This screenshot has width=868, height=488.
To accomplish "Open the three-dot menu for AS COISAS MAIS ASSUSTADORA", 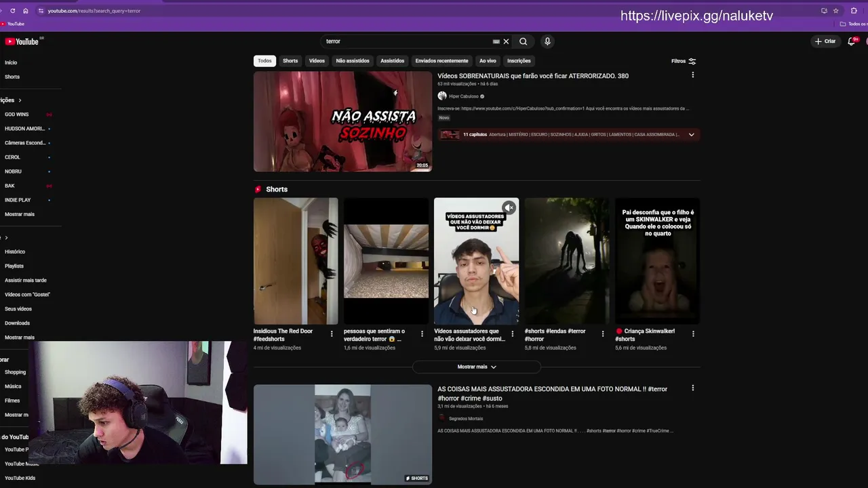I will click(692, 388).
